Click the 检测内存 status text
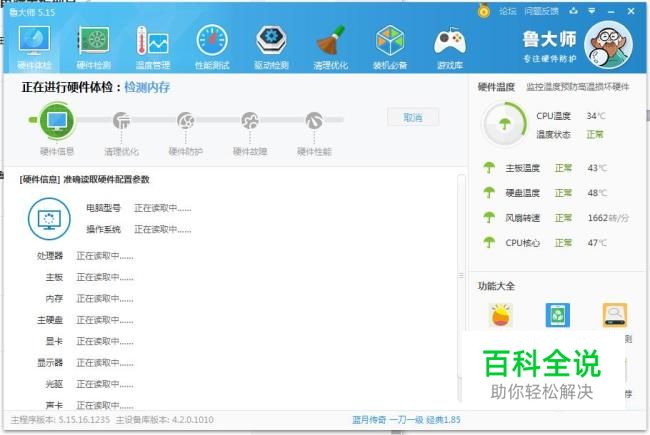Screen dimensions: 650x435 pyautogui.click(x=147, y=87)
